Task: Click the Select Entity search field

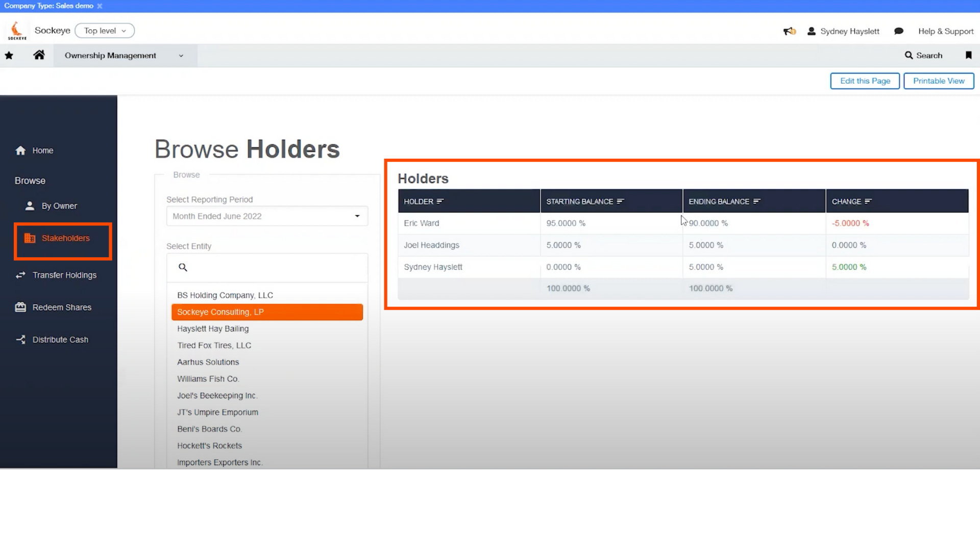Action: (x=267, y=267)
